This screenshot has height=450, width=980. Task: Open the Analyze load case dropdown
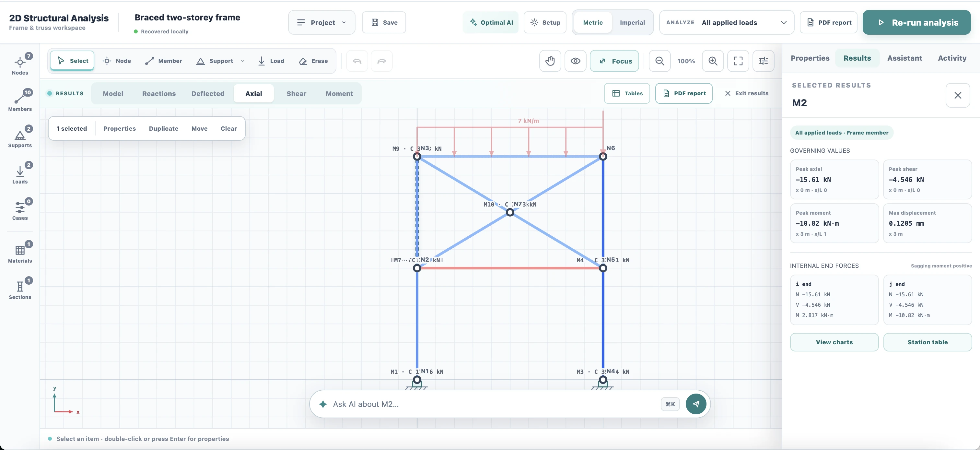click(x=727, y=22)
